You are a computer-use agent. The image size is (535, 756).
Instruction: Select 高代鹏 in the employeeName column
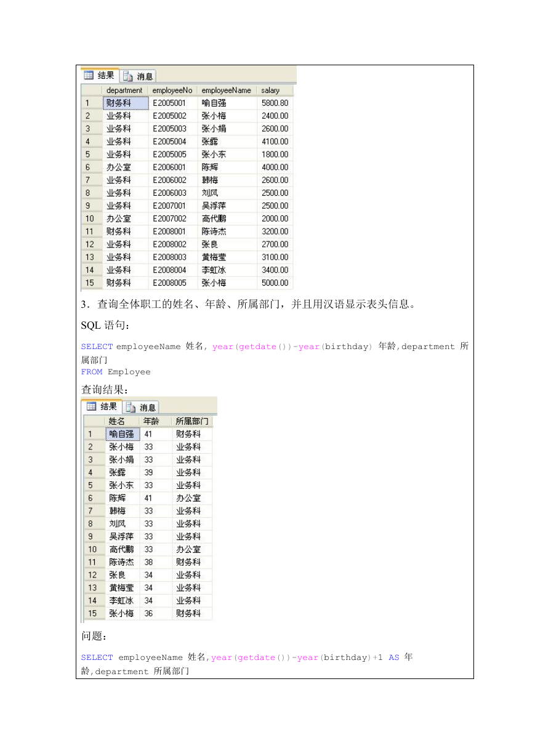[x=227, y=219]
